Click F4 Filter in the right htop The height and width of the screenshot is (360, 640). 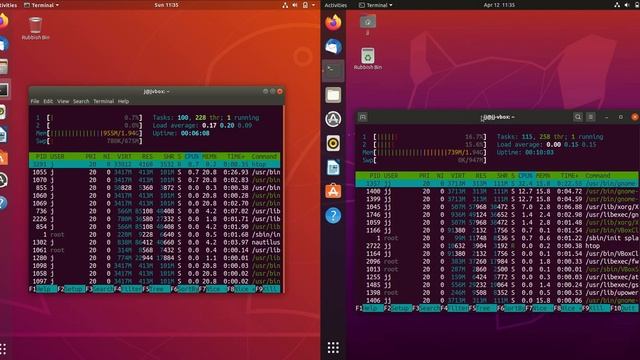click(454, 308)
